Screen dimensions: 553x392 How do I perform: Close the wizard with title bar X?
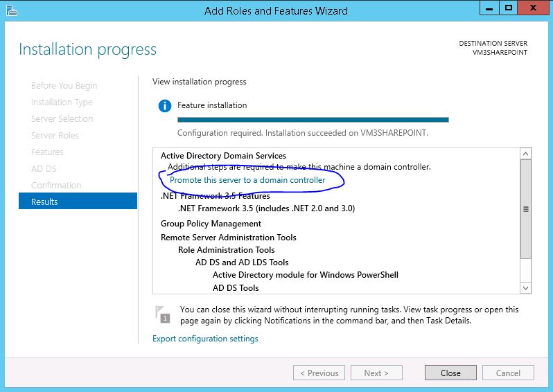tap(533, 8)
